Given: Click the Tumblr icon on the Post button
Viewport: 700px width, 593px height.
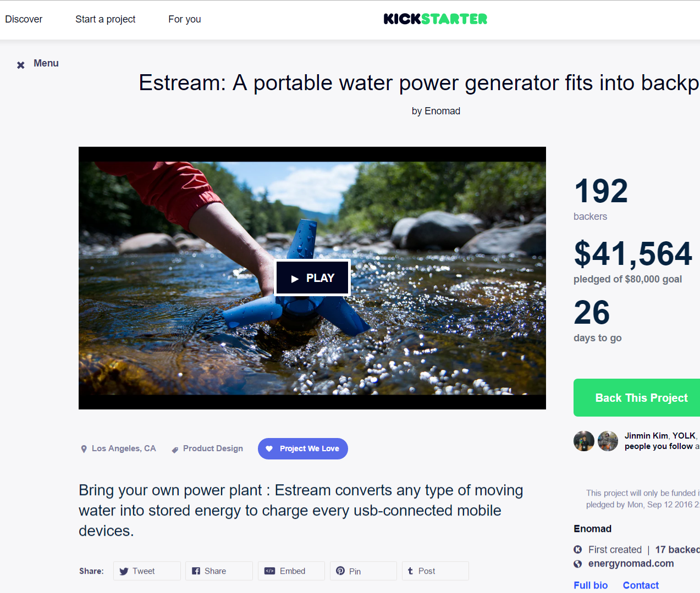Looking at the screenshot, I should (x=411, y=570).
